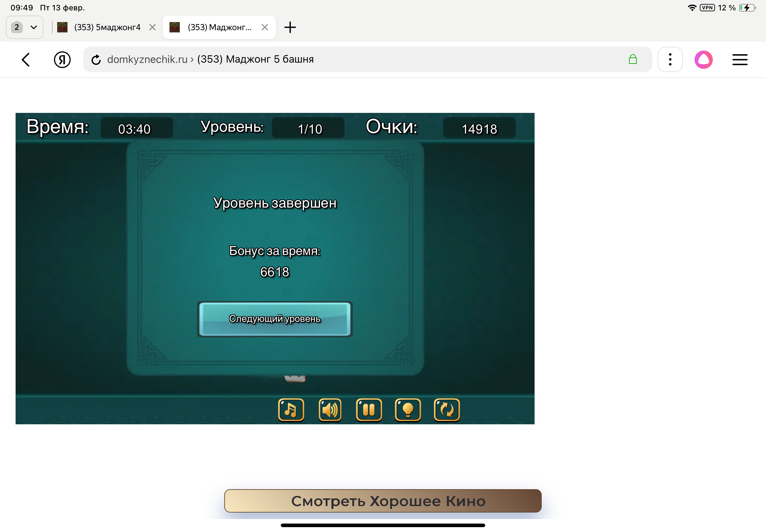Click the lightbulb hint icon

tap(408, 410)
